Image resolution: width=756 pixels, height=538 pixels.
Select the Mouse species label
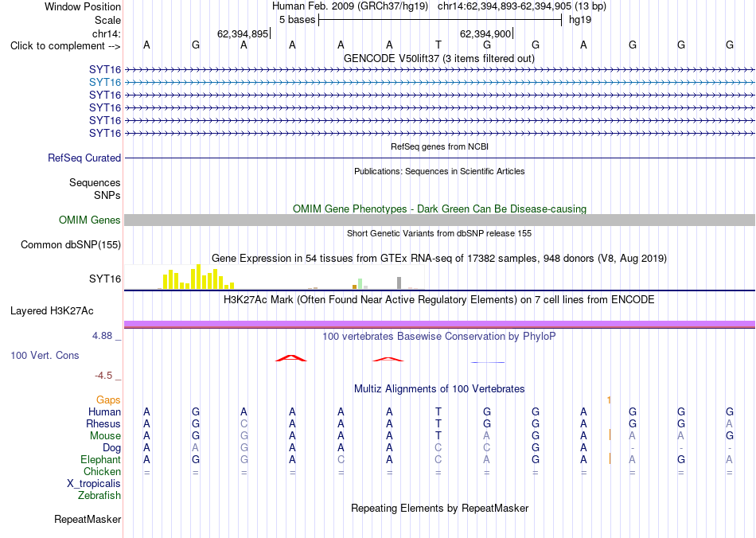coord(105,436)
